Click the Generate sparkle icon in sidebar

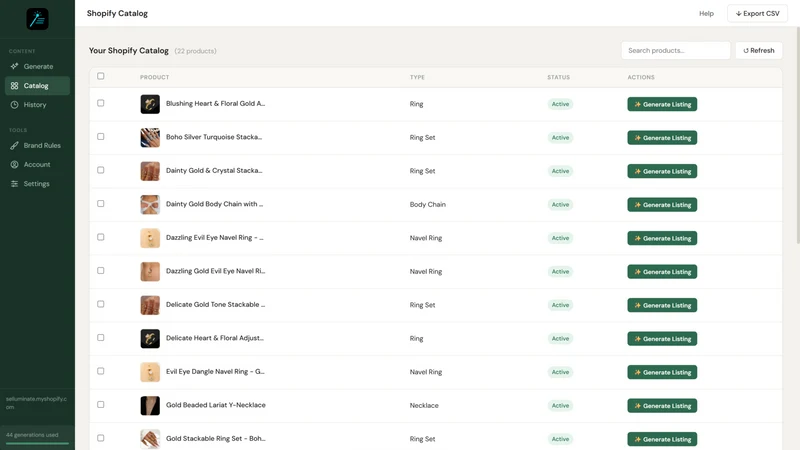pos(14,66)
